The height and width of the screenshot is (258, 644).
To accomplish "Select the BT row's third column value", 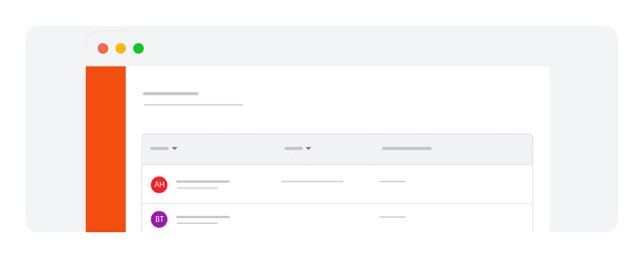I will (392, 217).
